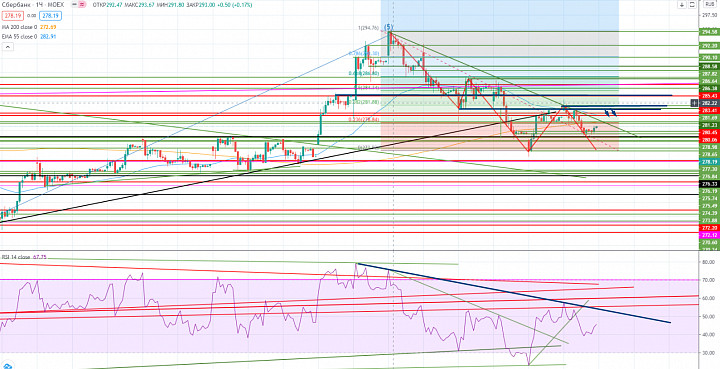Select the (5) Elliott wave label at peak
The image size is (720, 369).
388,27
